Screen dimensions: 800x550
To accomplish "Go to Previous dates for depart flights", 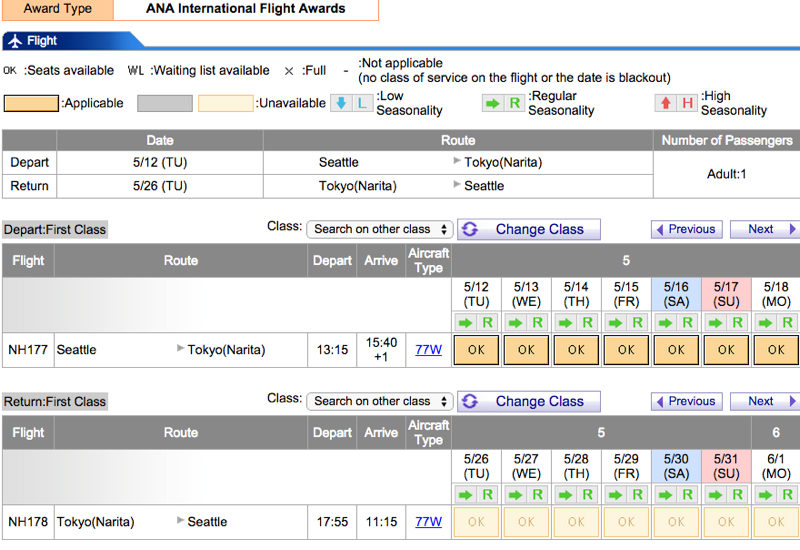I will pyautogui.click(x=687, y=230).
